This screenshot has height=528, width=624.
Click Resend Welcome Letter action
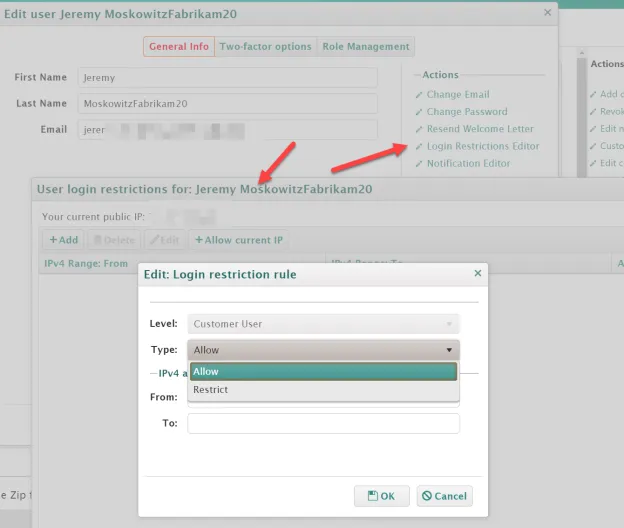click(x=480, y=129)
